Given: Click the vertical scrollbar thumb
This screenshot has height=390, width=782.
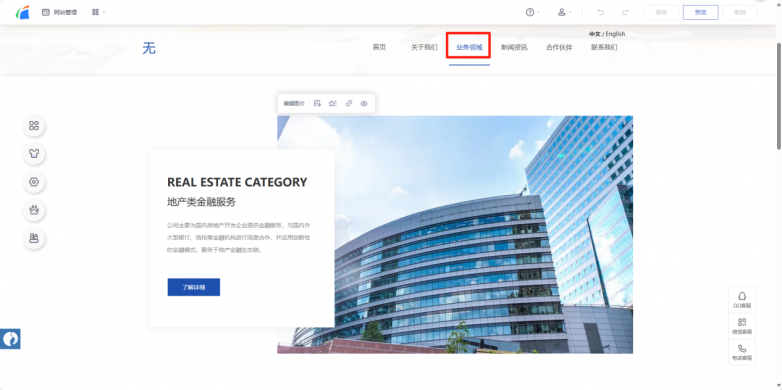Looking at the screenshot, I should [x=779, y=96].
